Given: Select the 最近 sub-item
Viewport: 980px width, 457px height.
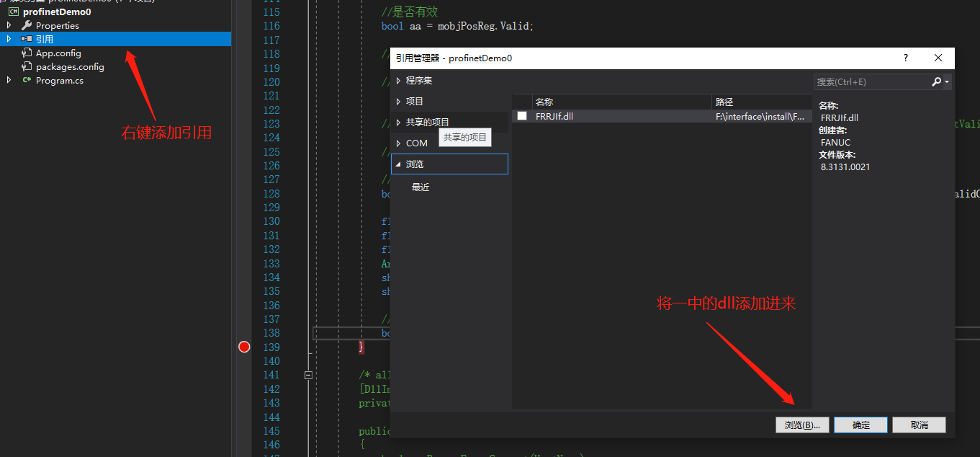Looking at the screenshot, I should pos(421,187).
